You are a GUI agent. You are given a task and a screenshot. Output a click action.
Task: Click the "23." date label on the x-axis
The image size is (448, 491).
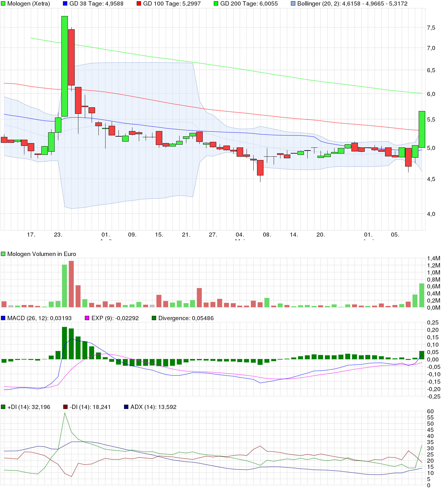pyautogui.click(x=58, y=235)
